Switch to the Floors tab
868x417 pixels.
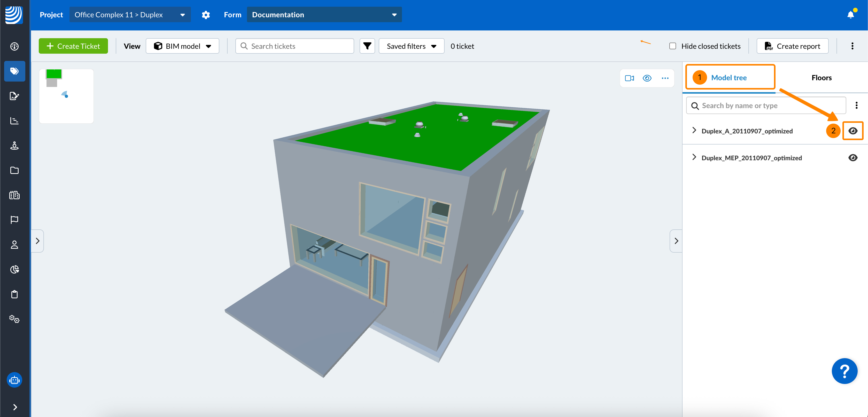tap(821, 78)
